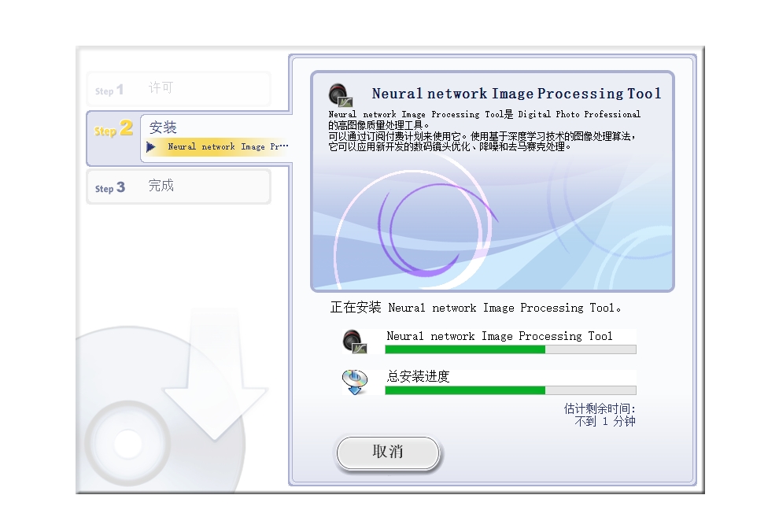Click the banner title "Neural network Image Processing Tool"
The image size is (779, 532).
pos(516,94)
